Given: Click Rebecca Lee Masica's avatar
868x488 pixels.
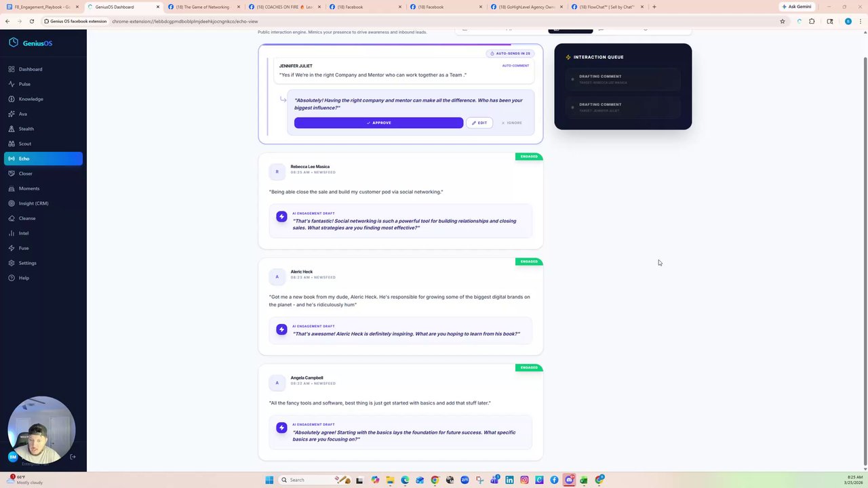Looking at the screenshot, I should coord(277,171).
